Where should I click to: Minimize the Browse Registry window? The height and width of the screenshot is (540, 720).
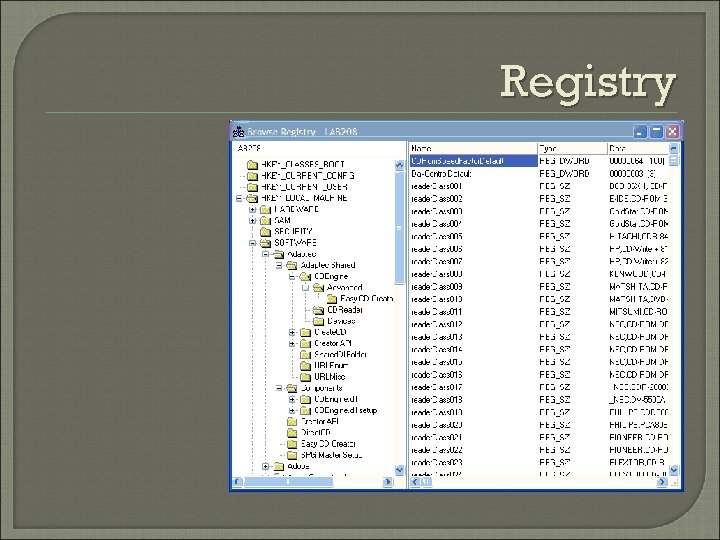640,131
